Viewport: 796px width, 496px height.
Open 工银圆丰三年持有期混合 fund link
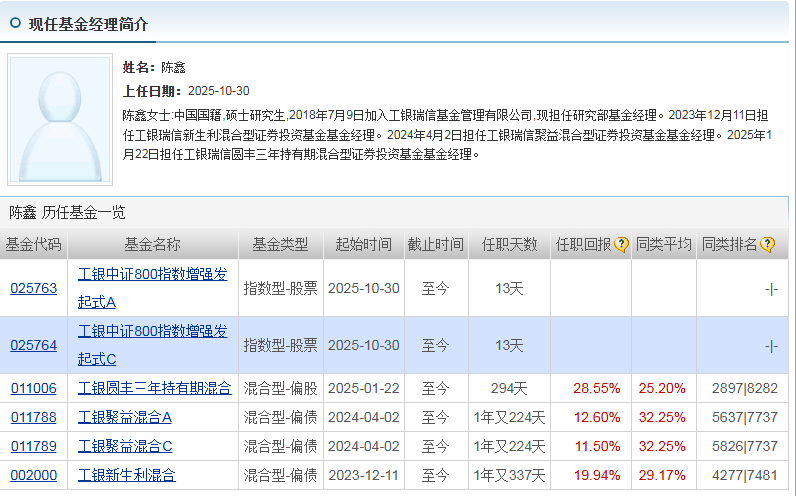pos(154,388)
